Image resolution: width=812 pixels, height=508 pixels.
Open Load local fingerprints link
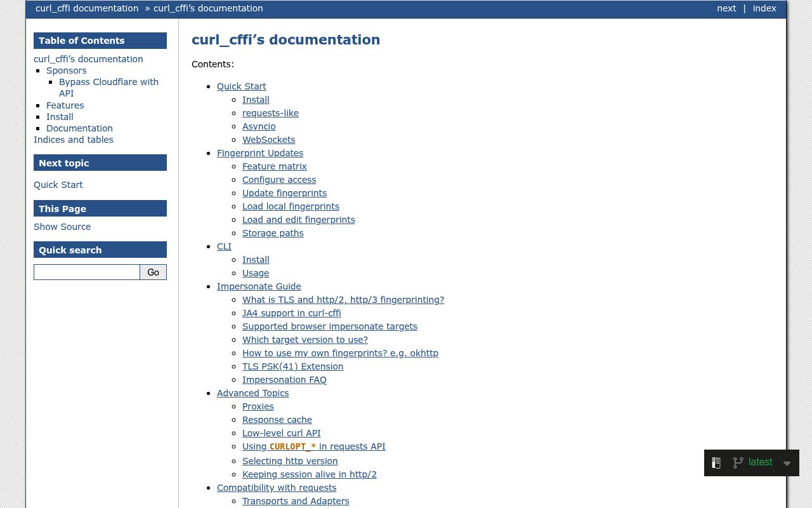(291, 206)
